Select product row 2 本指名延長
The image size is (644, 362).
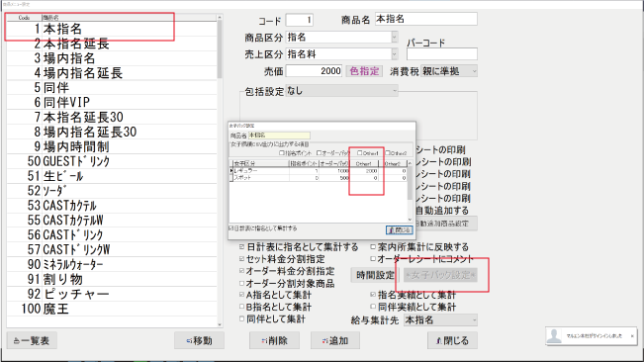coord(112,44)
